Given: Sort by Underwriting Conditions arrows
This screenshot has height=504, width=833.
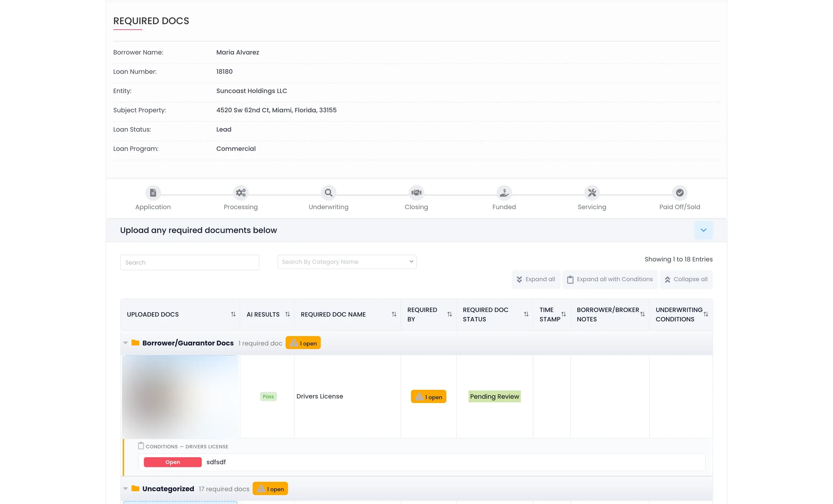Looking at the screenshot, I should point(706,314).
